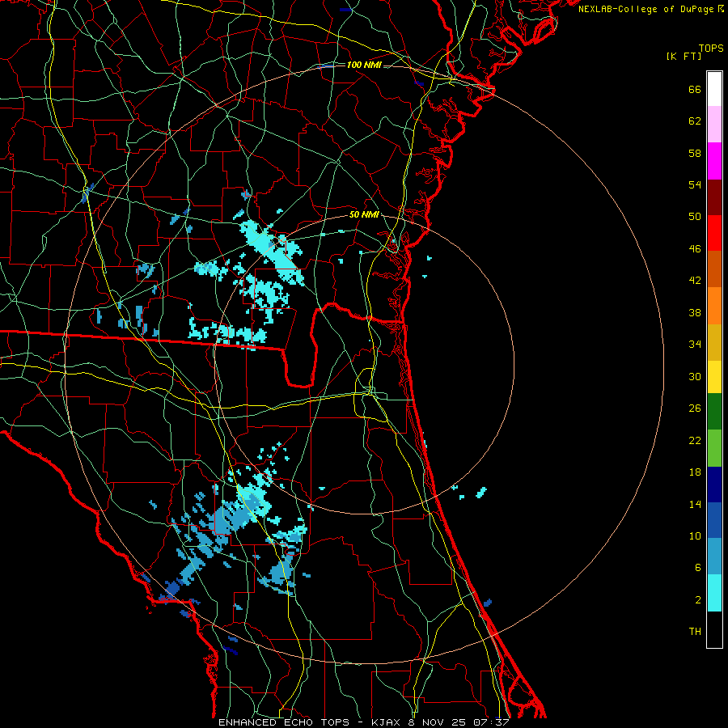
Task: Click the navy blue legend swatch
Action: 714,485
